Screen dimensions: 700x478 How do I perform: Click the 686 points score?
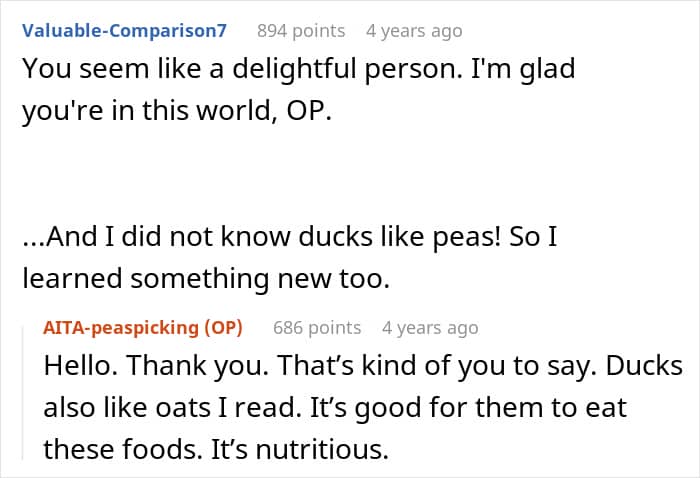(x=316, y=327)
